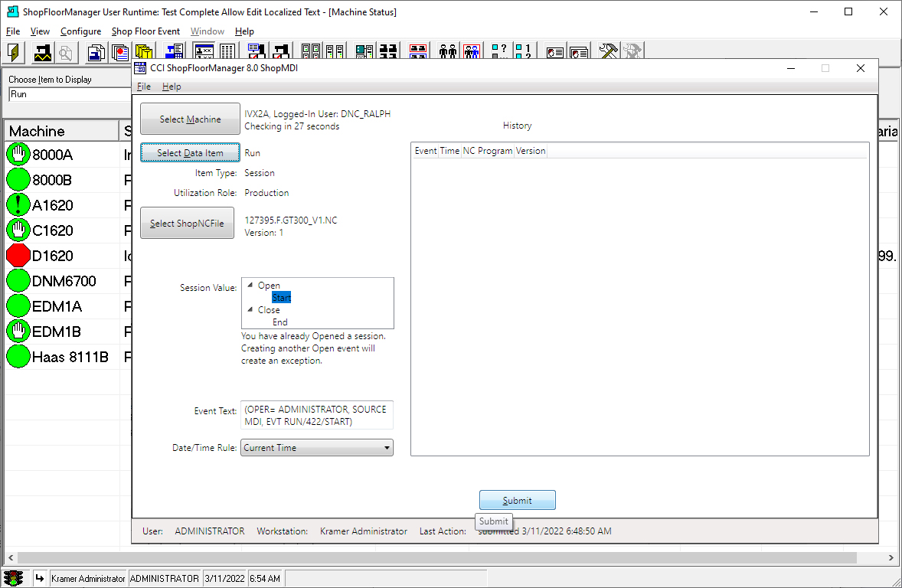The image size is (902, 588).
Task: Click the Select Data Item button
Action: [190, 152]
